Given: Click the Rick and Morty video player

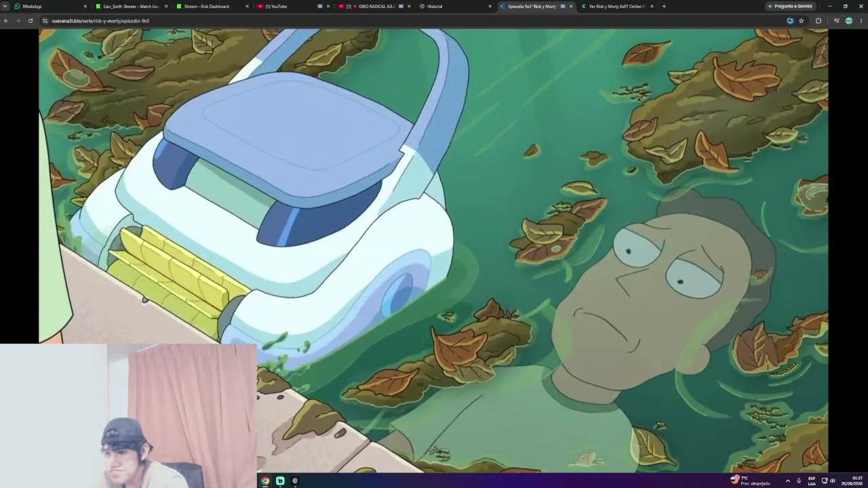Looking at the screenshot, I should (433, 250).
